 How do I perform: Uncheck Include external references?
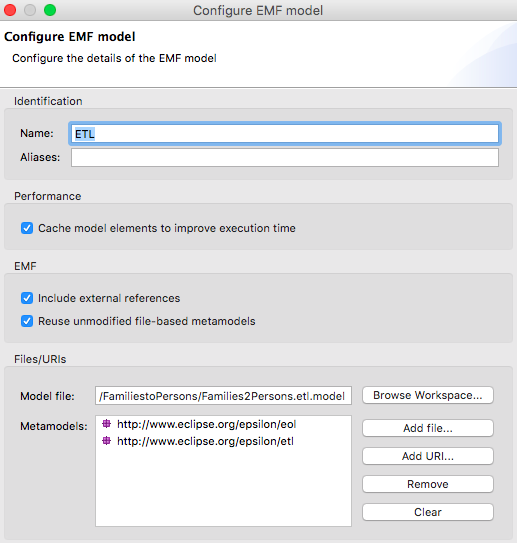click(x=27, y=298)
